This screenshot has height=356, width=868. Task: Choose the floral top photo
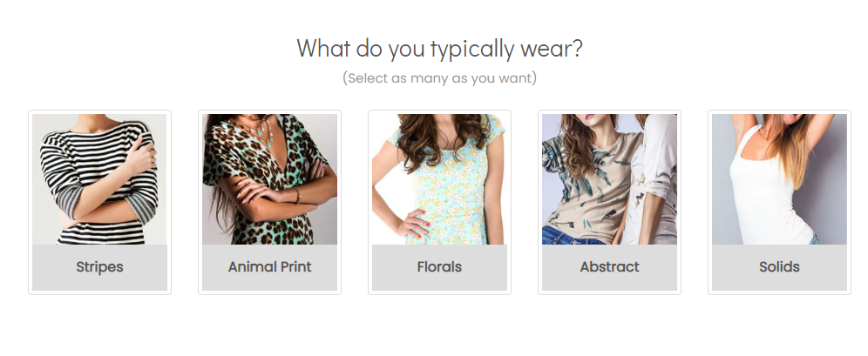coord(439,178)
